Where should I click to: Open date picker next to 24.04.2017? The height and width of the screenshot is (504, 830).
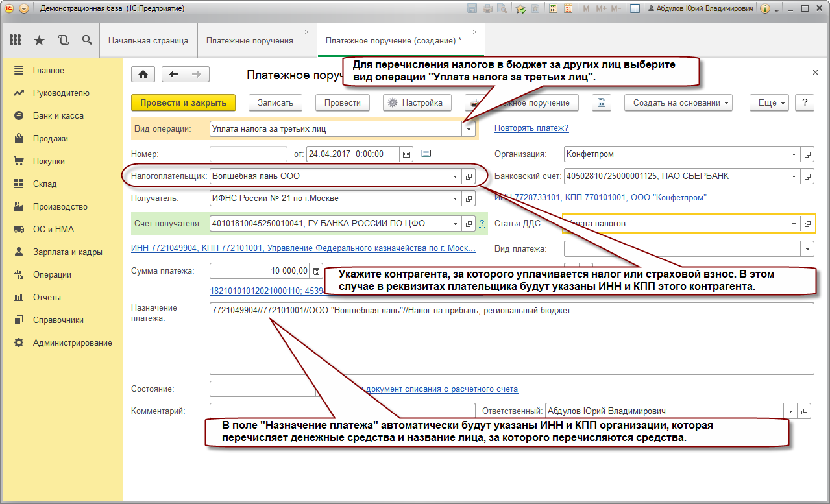(x=407, y=154)
